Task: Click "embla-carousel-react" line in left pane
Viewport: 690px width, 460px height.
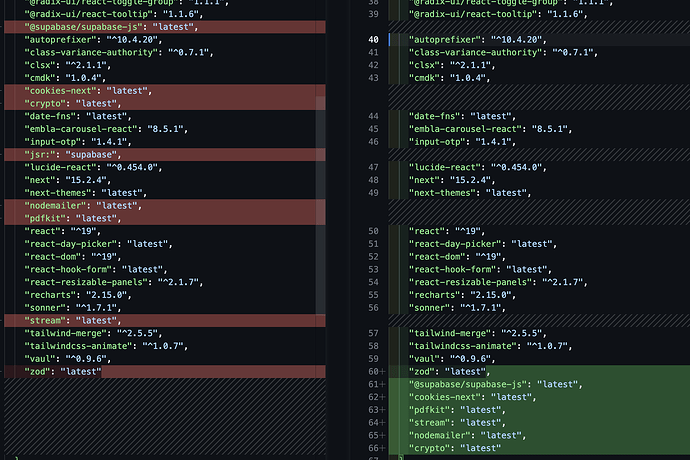Action: [x=165, y=129]
